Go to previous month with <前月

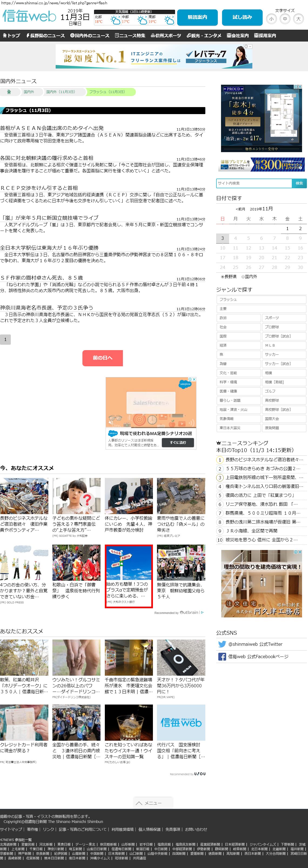240,209
